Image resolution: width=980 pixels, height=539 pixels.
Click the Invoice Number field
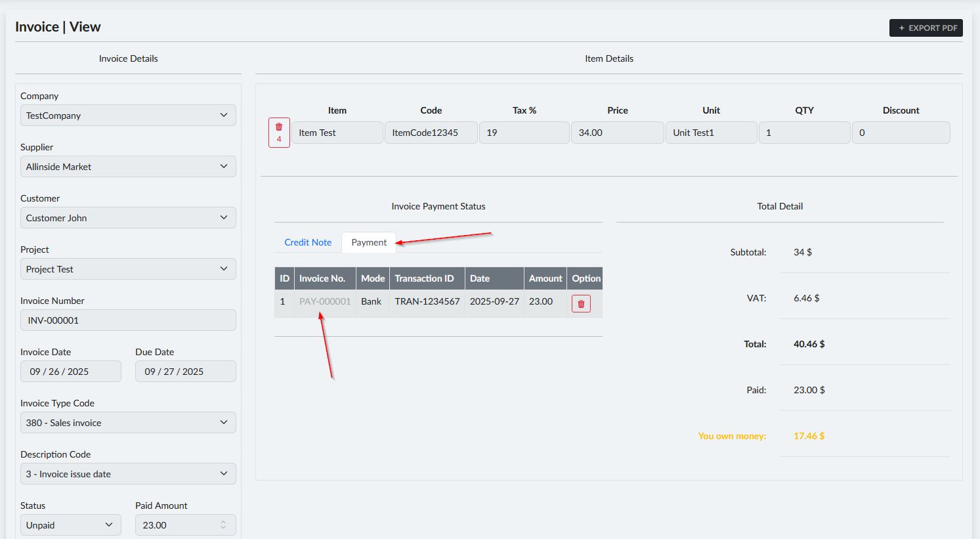(x=128, y=320)
